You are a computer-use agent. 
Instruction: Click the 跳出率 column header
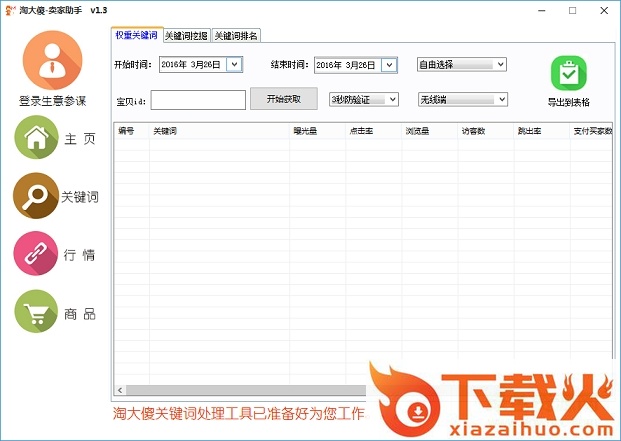point(542,131)
